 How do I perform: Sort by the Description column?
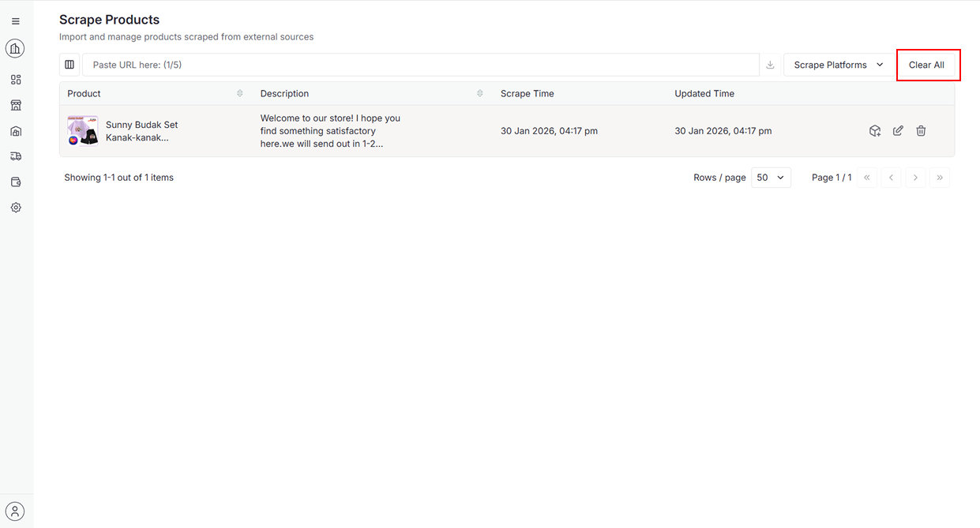point(480,94)
